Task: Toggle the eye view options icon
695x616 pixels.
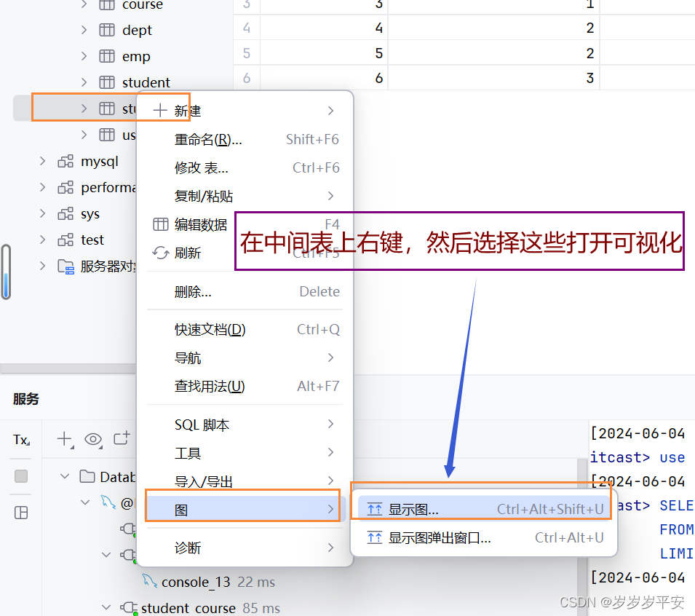Action: pyautogui.click(x=94, y=440)
